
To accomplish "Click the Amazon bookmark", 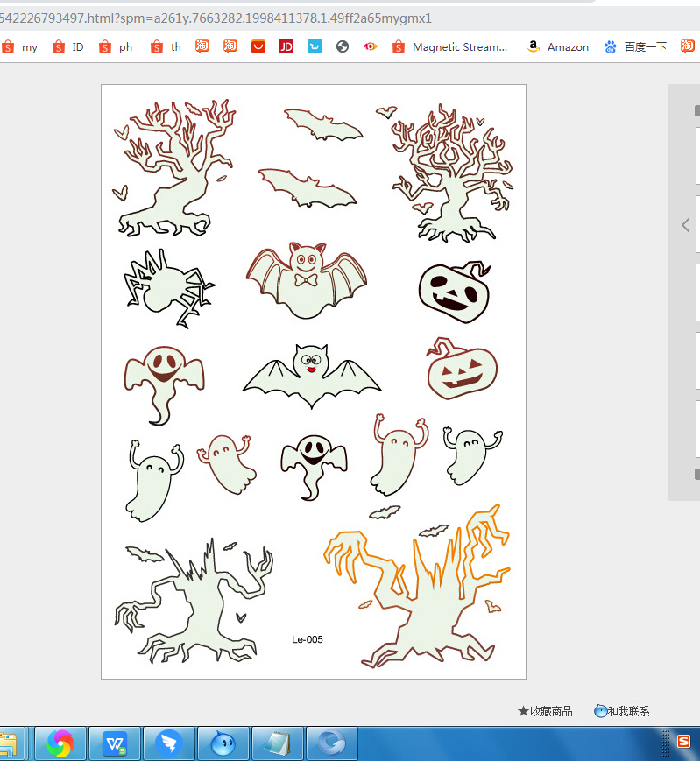I will click(558, 46).
